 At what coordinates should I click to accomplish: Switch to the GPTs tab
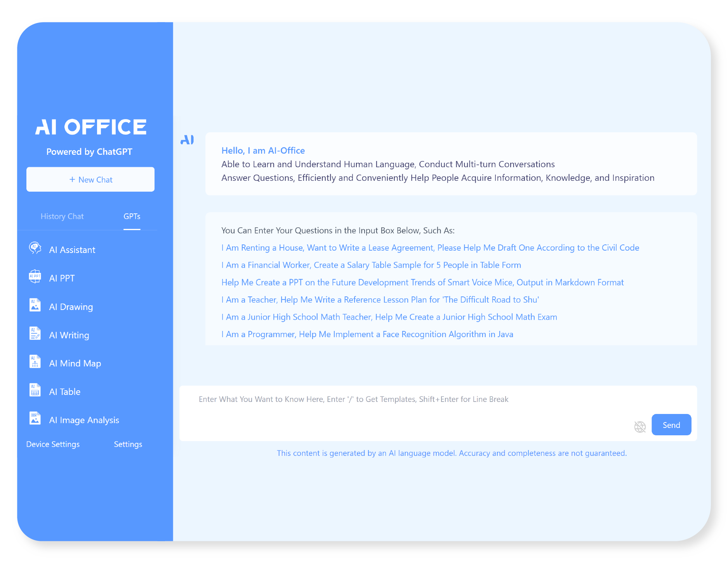132,216
